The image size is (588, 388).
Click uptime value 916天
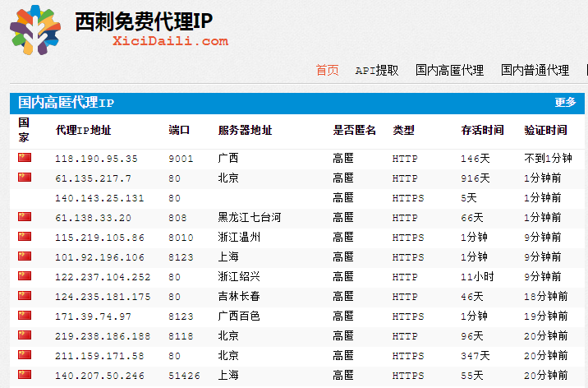pyautogui.click(x=475, y=178)
